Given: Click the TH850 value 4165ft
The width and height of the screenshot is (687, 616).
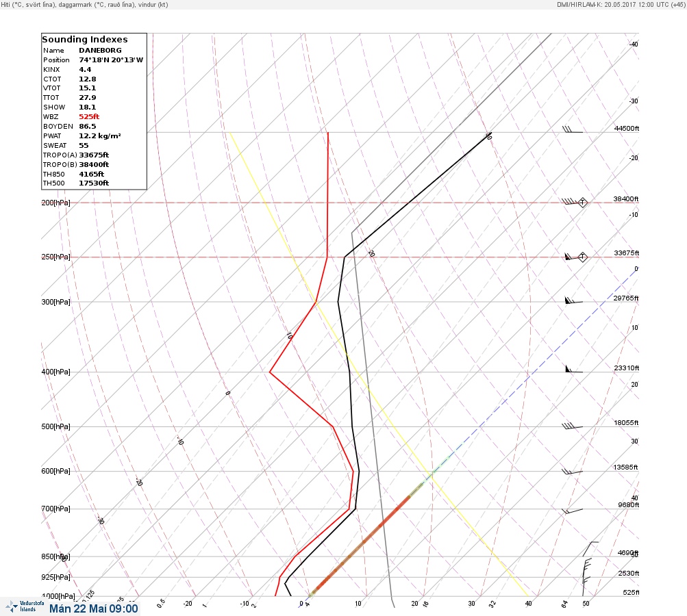Looking at the screenshot, I should click(x=91, y=175).
